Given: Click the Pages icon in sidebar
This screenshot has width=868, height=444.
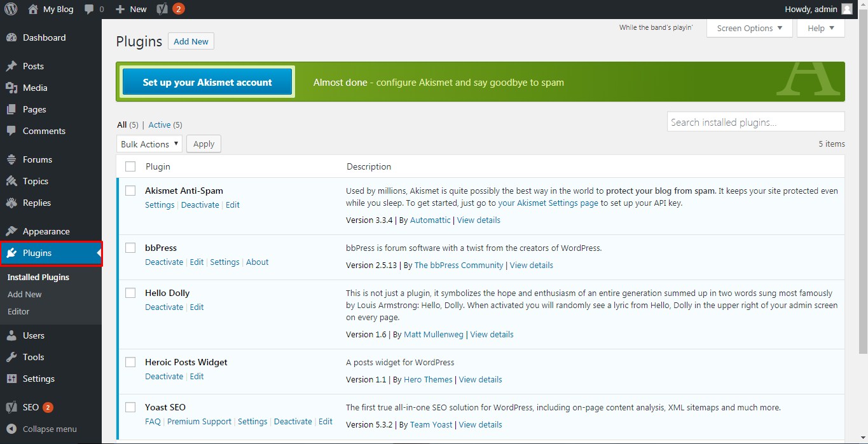Looking at the screenshot, I should click(x=11, y=109).
